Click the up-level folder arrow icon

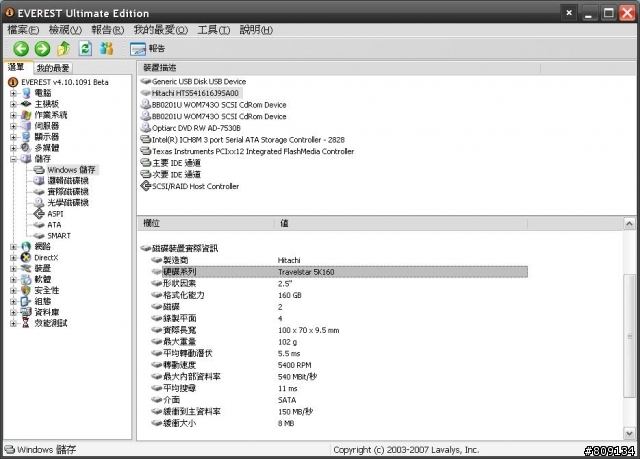click(x=63, y=49)
